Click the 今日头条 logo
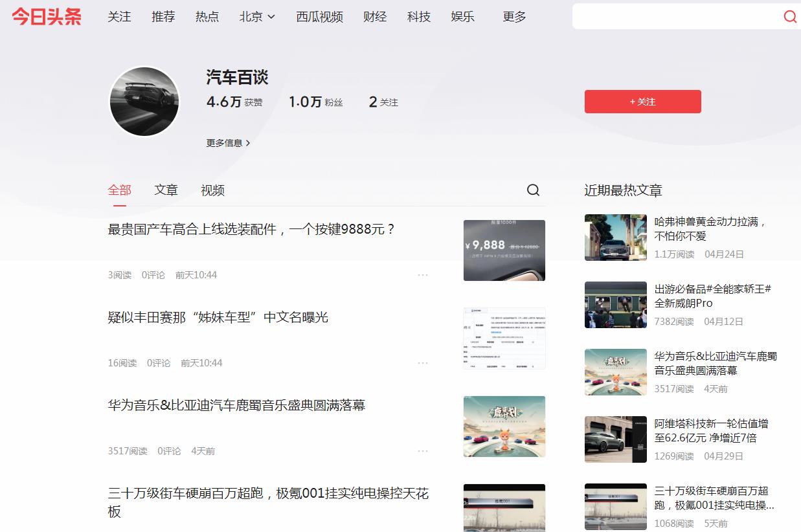Screen dimensions: 801x532 pyautogui.click(x=47, y=17)
